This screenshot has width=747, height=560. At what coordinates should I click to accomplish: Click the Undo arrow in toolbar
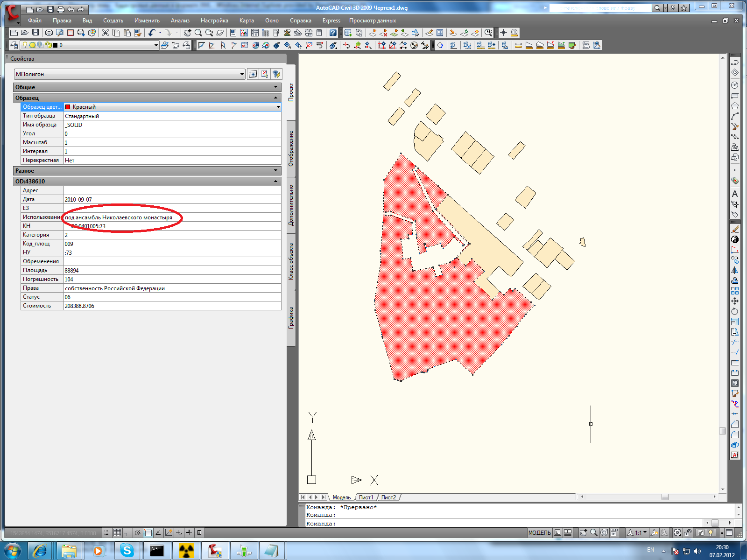(152, 33)
